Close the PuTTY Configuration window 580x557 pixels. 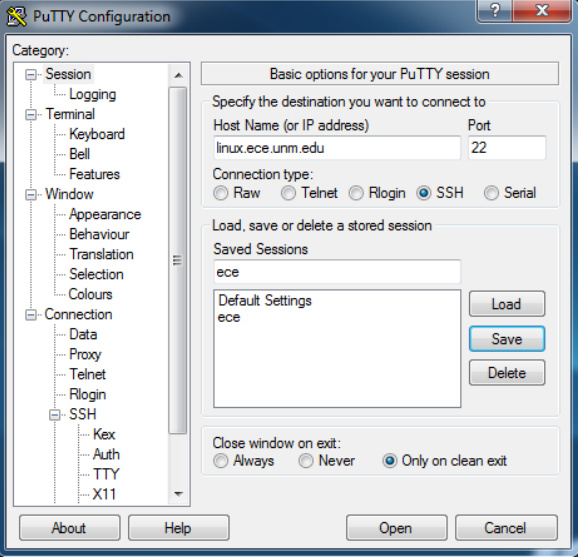coord(542,10)
